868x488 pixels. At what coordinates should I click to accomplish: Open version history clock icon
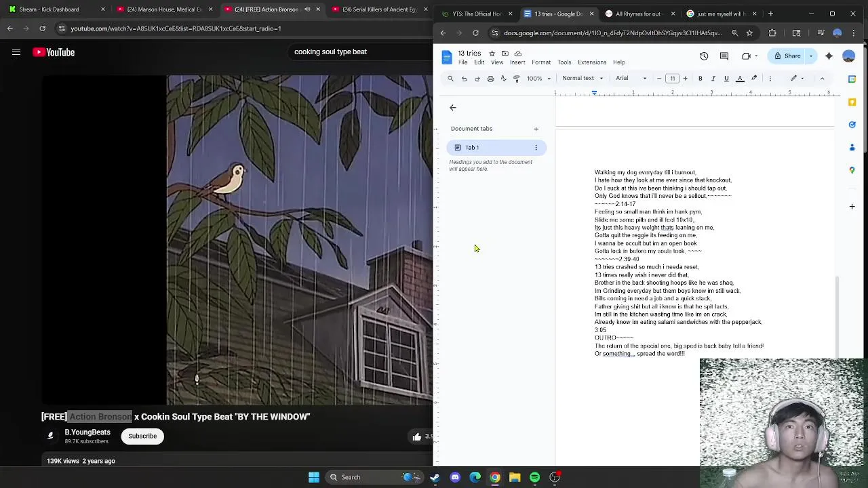(704, 56)
